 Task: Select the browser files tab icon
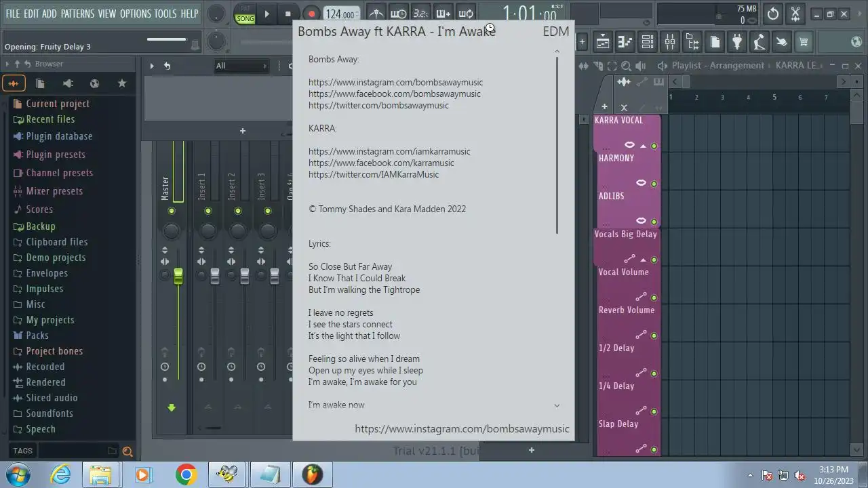point(40,83)
